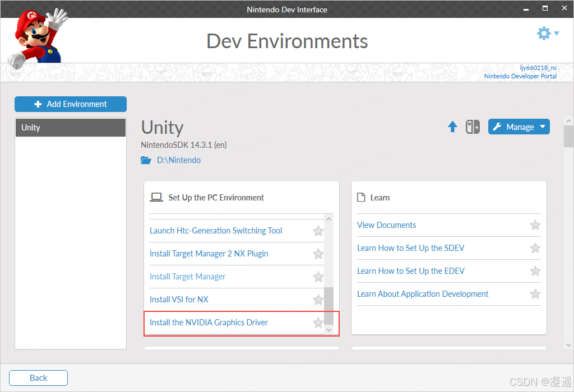The width and height of the screenshot is (574, 392).
Task: Close the Nintendo Dev Interface window
Action: (x=564, y=8)
